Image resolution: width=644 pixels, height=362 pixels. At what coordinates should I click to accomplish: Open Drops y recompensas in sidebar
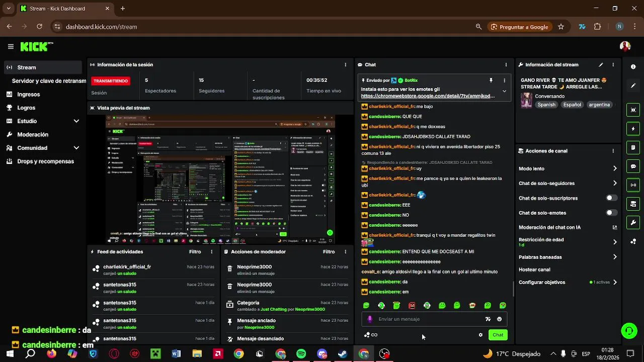tap(43, 161)
